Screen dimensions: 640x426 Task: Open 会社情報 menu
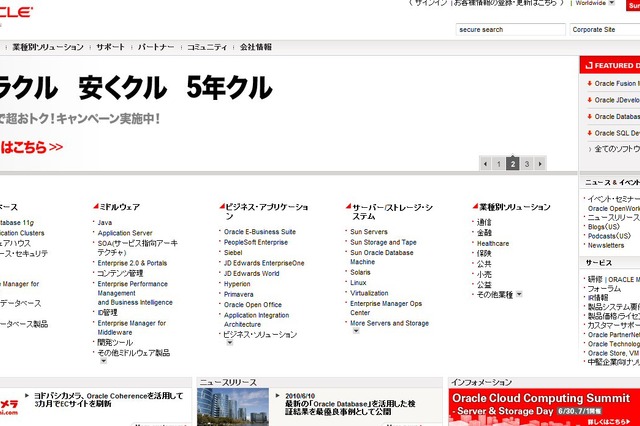click(x=256, y=47)
